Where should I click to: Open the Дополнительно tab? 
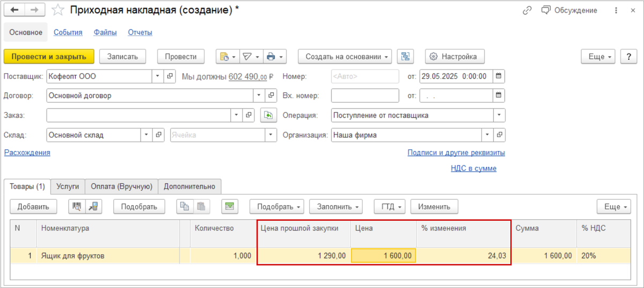189,186
